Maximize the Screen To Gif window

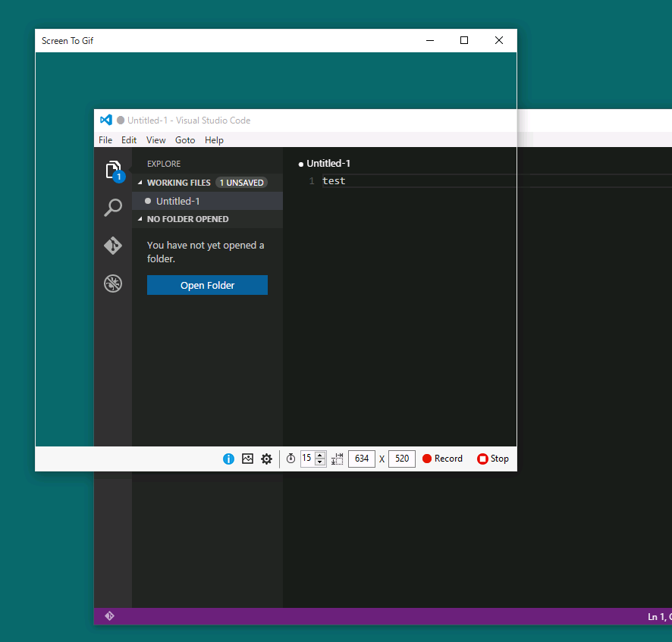(464, 40)
